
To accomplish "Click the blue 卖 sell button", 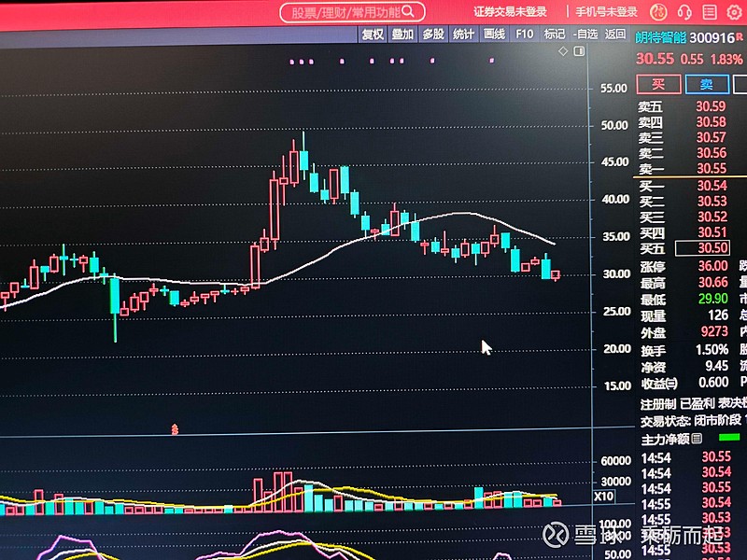I will (707, 84).
